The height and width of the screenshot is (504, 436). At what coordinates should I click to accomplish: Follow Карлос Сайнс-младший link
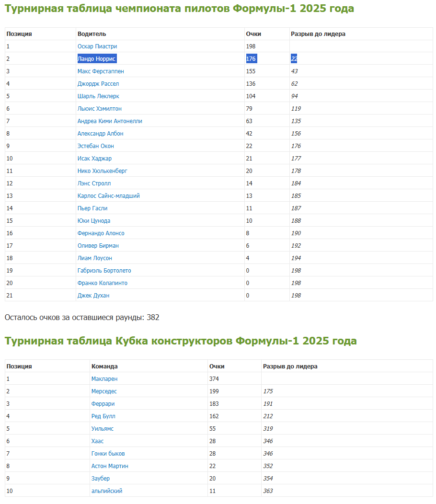click(x=108, y=196)
